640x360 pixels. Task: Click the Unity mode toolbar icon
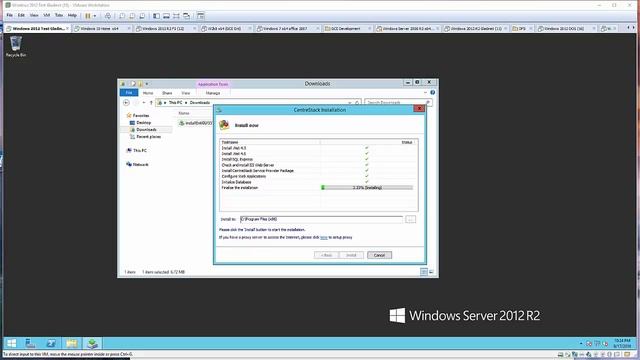pos(187,16)
